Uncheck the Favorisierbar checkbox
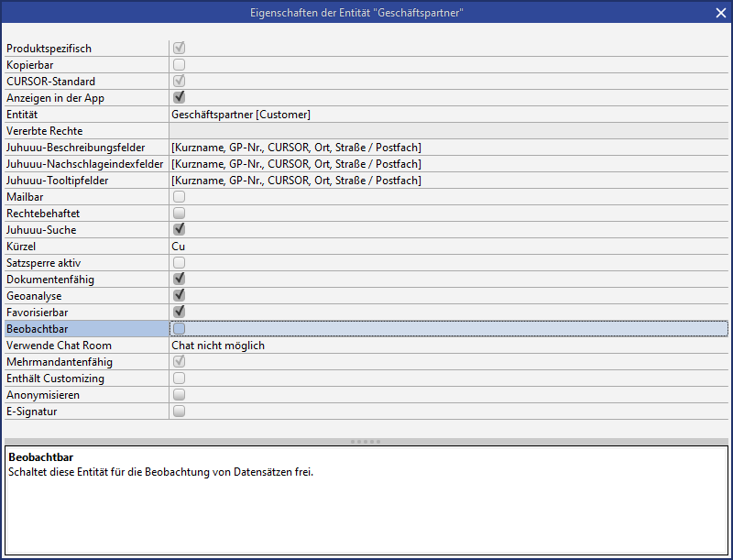733x560 pixels. pyautogui.click(x=180, y=313)
